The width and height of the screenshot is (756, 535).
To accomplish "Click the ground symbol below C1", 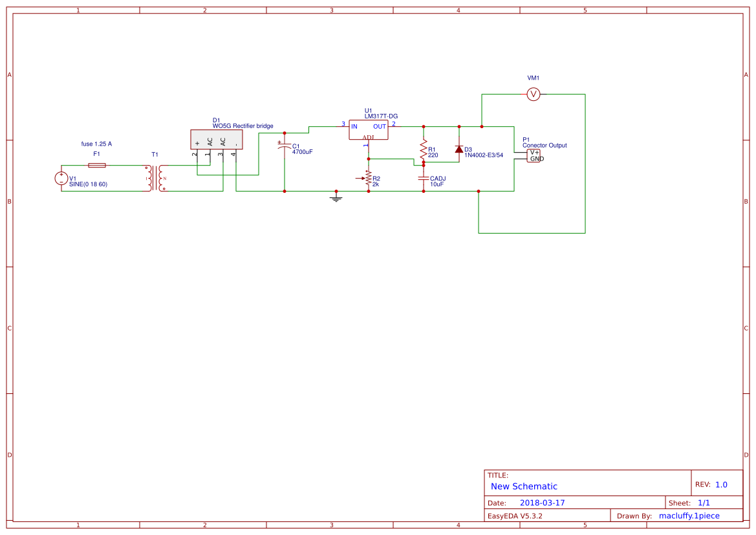I will [x=335, y=199].
